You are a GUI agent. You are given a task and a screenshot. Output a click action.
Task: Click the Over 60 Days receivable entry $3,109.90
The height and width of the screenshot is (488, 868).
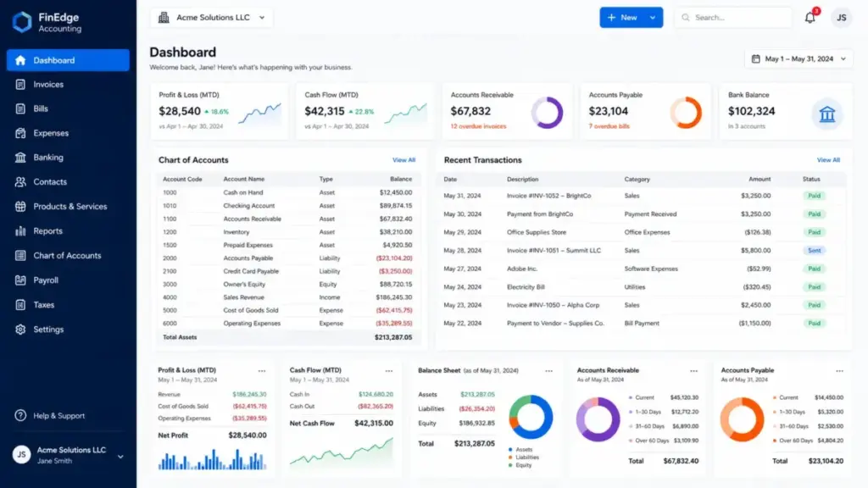click(x=664, y=441)
